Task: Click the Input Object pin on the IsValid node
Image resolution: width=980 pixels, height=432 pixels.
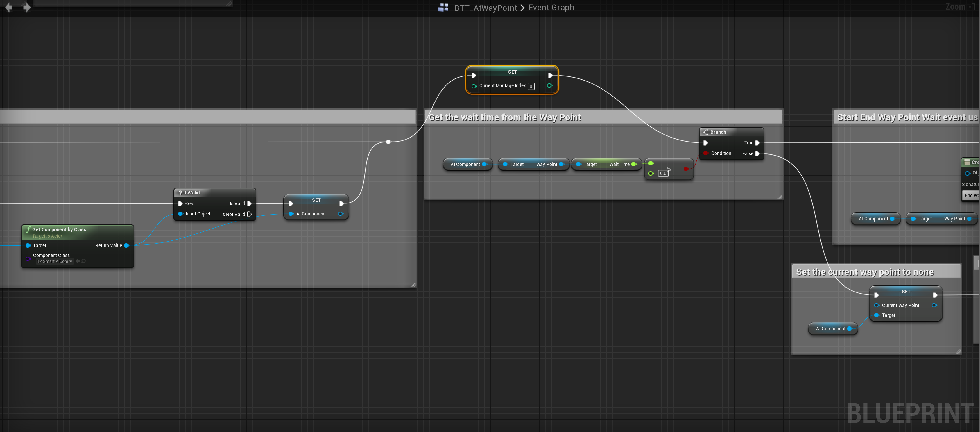Action: 180,213
